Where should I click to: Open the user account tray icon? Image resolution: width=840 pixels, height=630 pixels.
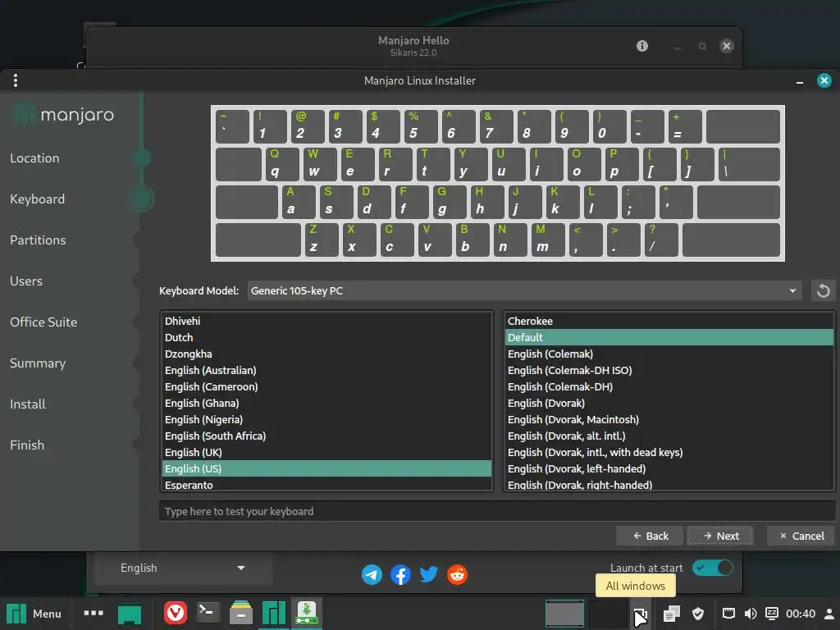(x=829, y=614)
